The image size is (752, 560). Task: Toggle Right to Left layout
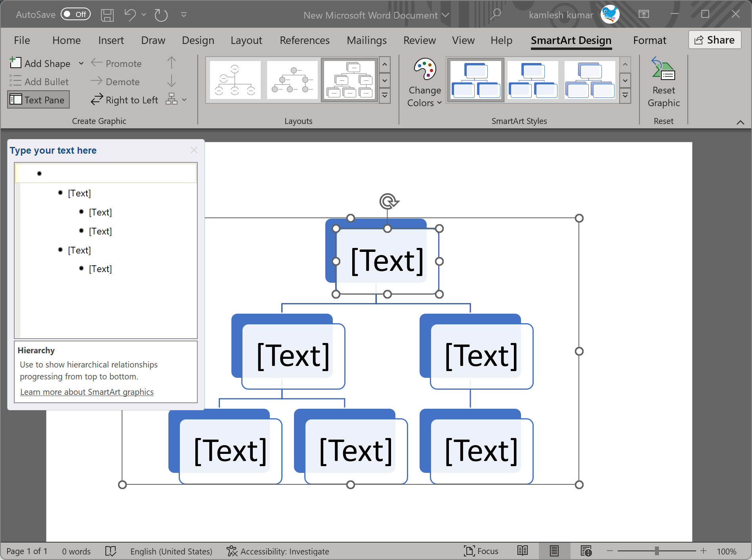pos(124,100)
